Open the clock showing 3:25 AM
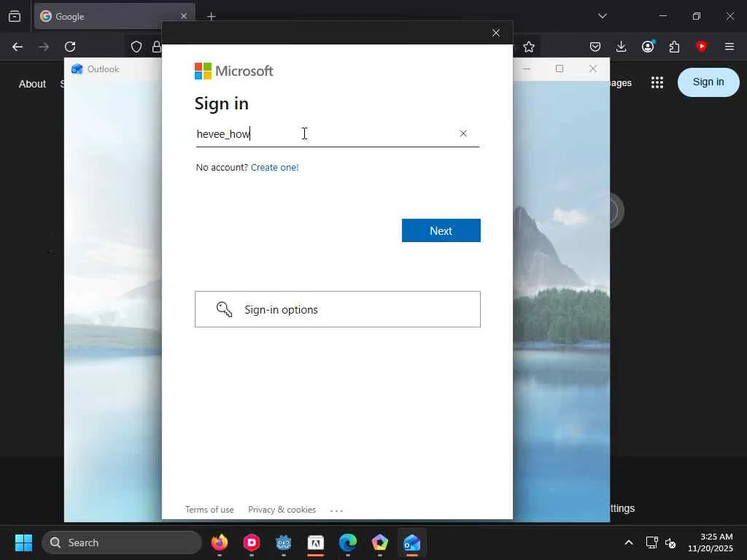Image resolution: width=747 pixels, height=560 pixels. coord(711,542)
